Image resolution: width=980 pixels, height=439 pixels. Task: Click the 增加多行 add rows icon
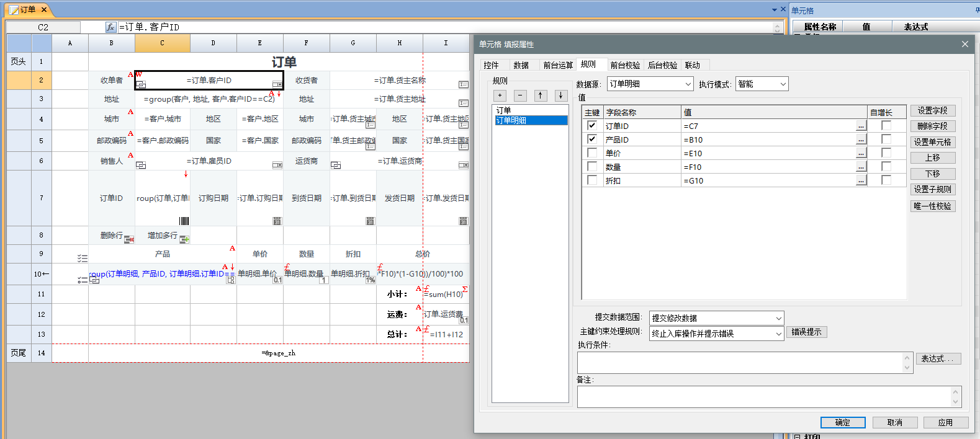(184, 239)
